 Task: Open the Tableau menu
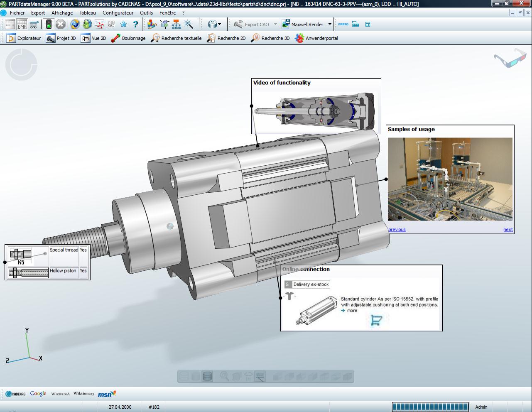[88, 13]
